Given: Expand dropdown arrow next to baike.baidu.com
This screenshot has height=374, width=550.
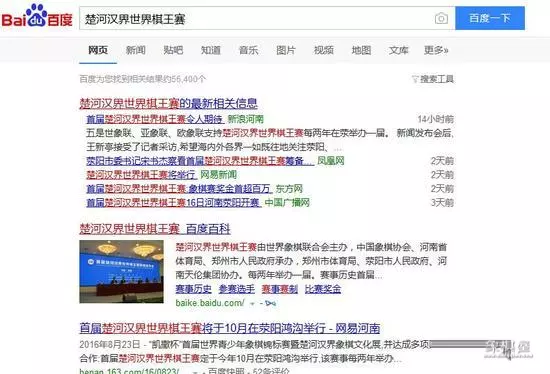Looking at the screenshot, I should (252, 303).
